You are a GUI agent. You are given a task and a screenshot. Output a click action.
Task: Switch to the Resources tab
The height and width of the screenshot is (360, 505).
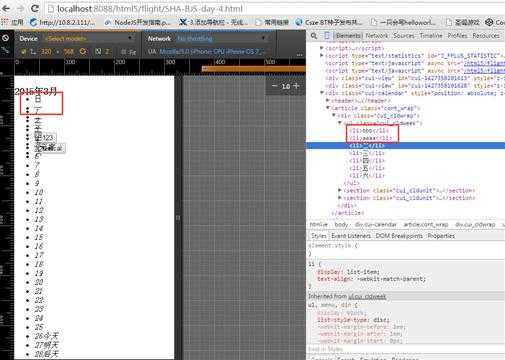486,35
